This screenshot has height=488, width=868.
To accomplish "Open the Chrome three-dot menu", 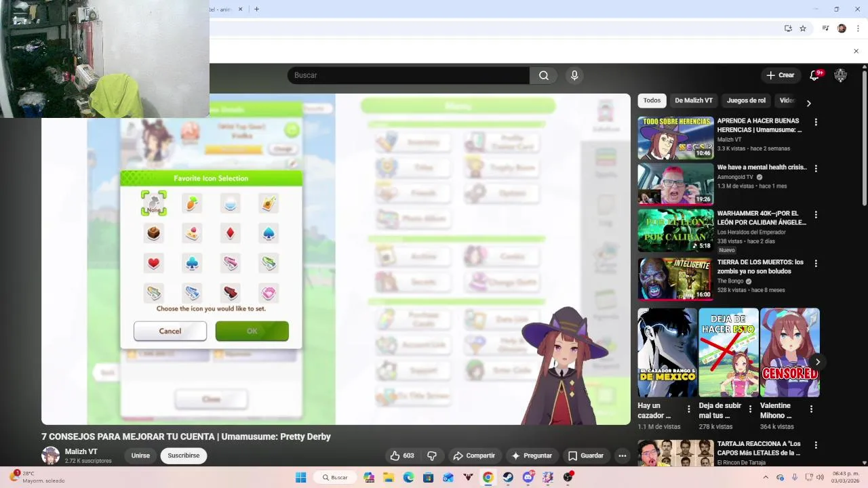I will pos(858,28).
